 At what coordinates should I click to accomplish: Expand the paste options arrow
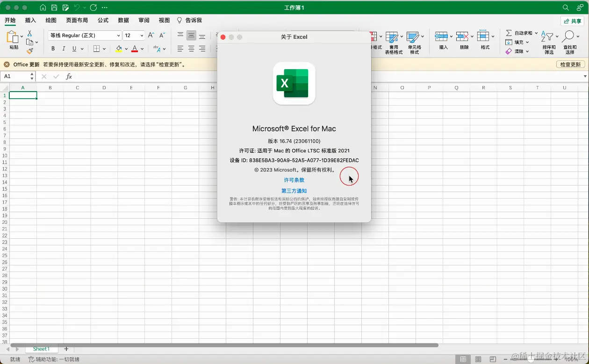pos(22,36)
